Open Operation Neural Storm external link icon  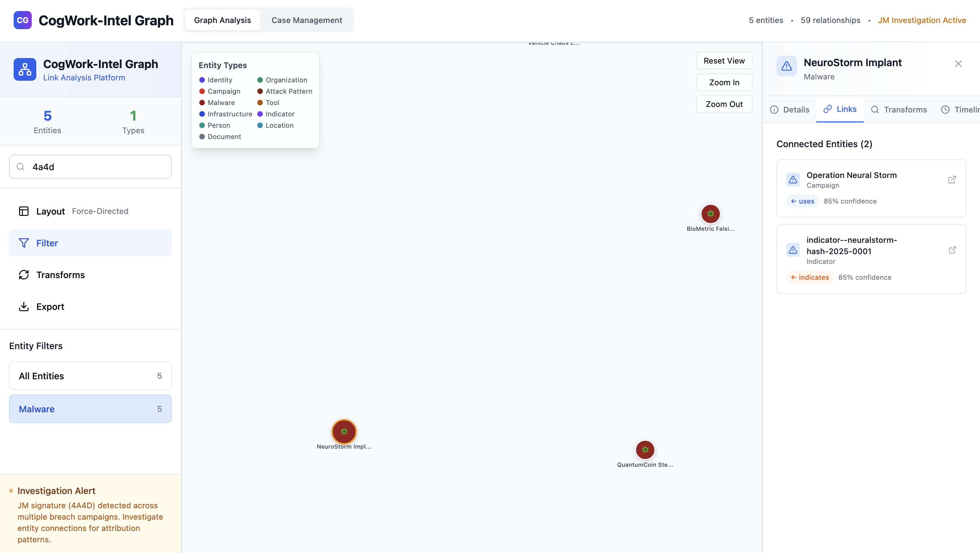(x=951, y=180)
